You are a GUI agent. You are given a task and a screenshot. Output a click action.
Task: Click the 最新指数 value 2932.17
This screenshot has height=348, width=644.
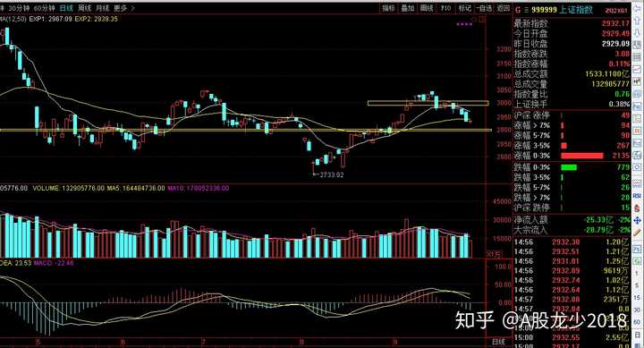click(615, 23)
